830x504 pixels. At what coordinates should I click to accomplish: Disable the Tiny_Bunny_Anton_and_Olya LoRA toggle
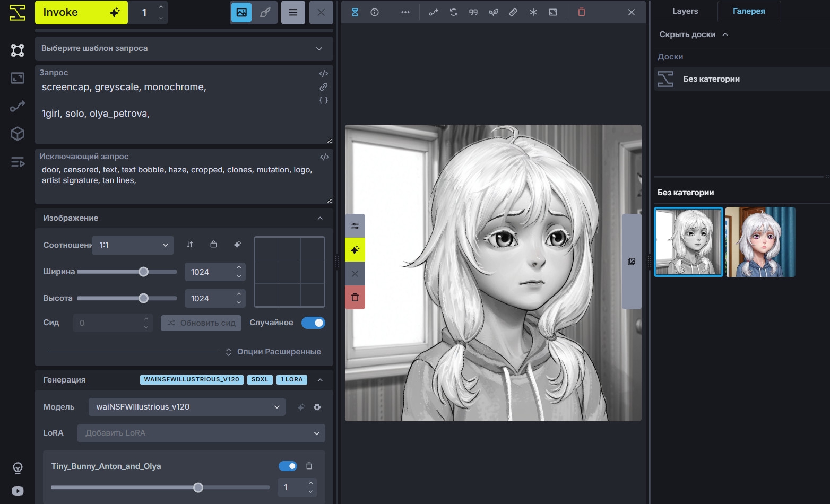pos(288,466)
